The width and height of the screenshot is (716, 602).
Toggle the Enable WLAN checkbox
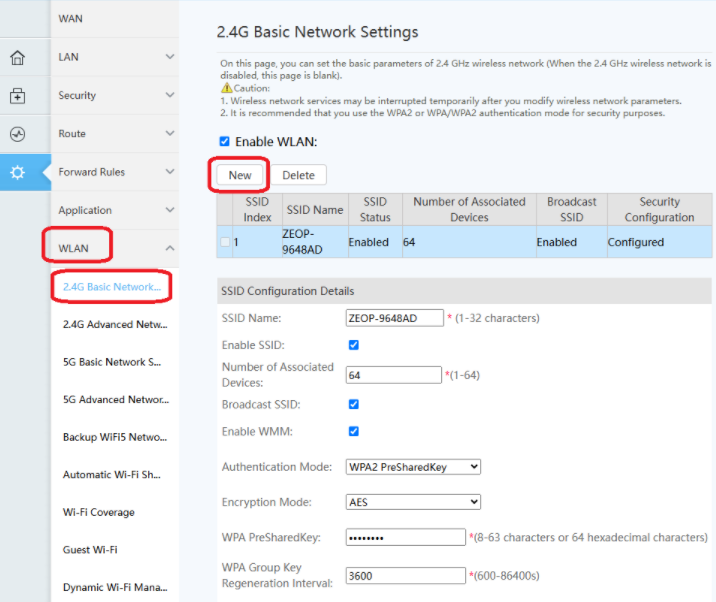pyautogui.click(x=224, y=142)
